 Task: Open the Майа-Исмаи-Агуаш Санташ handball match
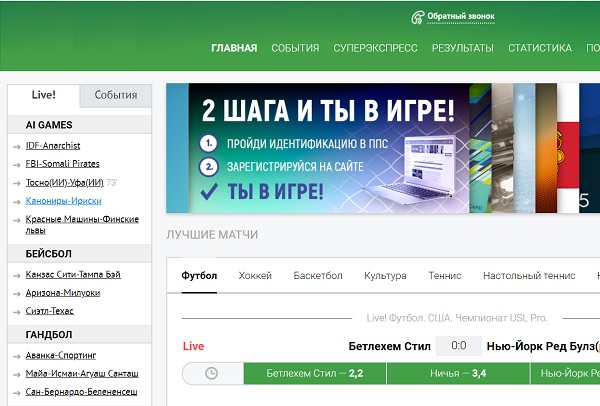pos(82,373)
